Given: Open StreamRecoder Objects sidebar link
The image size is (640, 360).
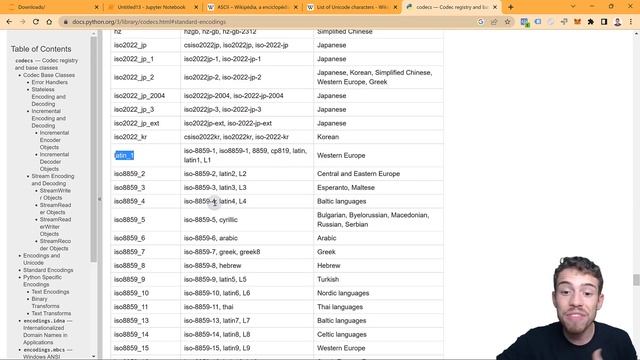Looking at the screenshot, I should click(x=55, y=245).
